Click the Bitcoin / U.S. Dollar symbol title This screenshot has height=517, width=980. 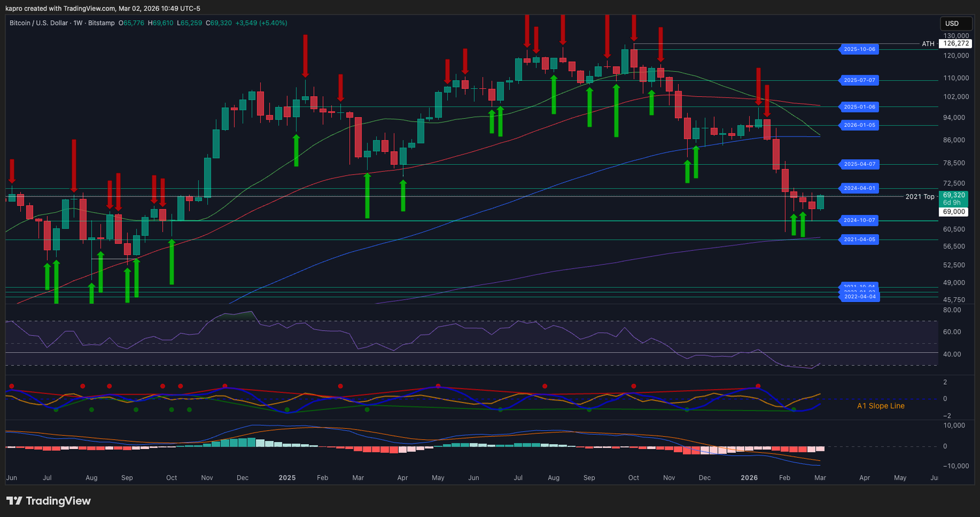point(39,23)
